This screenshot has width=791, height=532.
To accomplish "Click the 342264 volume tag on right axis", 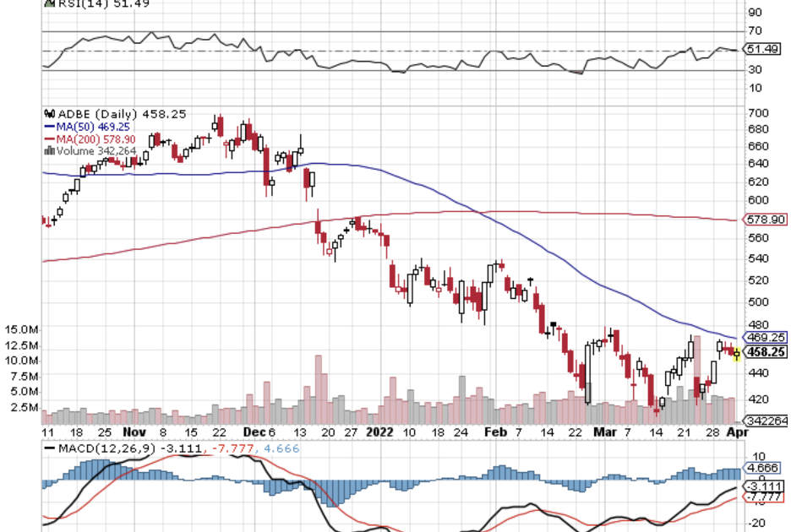I will pyautogui.click(x=766, y=421).
